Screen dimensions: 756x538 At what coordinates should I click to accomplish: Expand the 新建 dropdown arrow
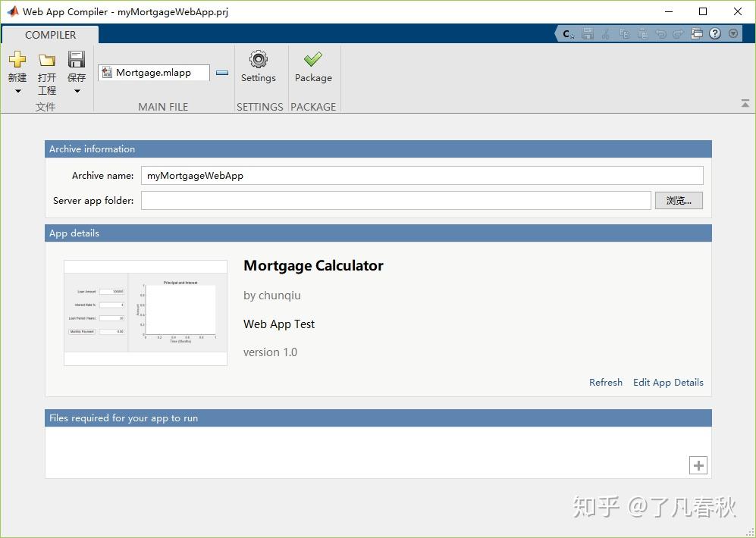[17, 89]
